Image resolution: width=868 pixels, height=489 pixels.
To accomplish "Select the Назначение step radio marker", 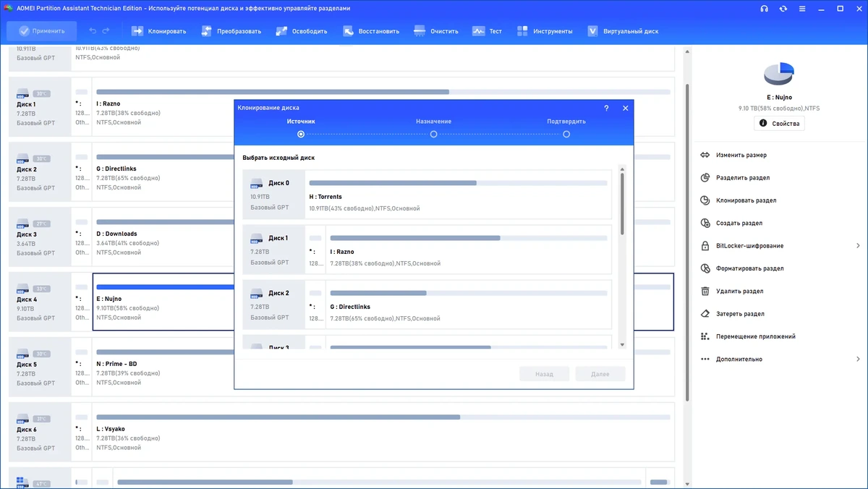I will [x=433, y=134].
